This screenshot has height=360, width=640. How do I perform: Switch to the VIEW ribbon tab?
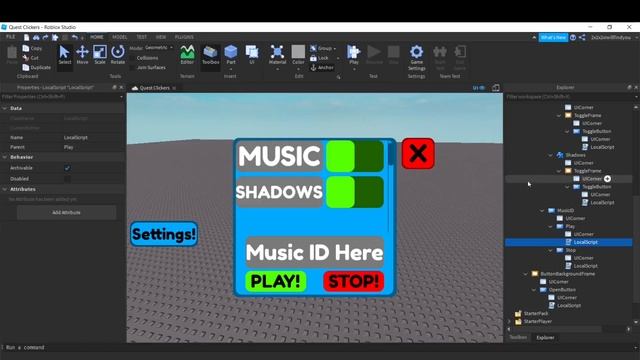pos(161,37)
